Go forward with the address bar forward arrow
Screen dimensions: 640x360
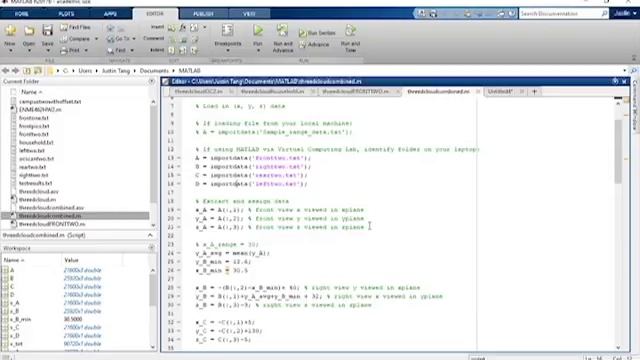click(x=16, y=71)
